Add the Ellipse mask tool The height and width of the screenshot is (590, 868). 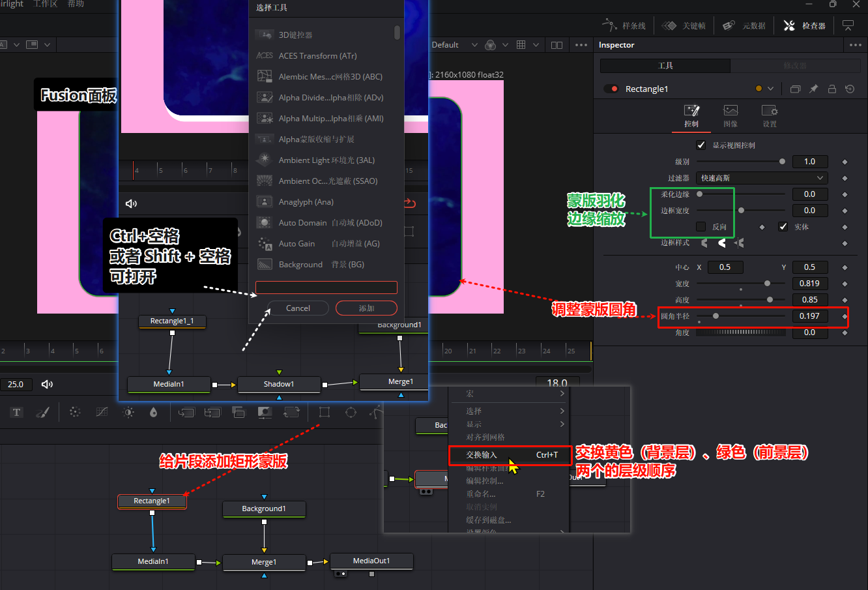click(x=351, y=412)
